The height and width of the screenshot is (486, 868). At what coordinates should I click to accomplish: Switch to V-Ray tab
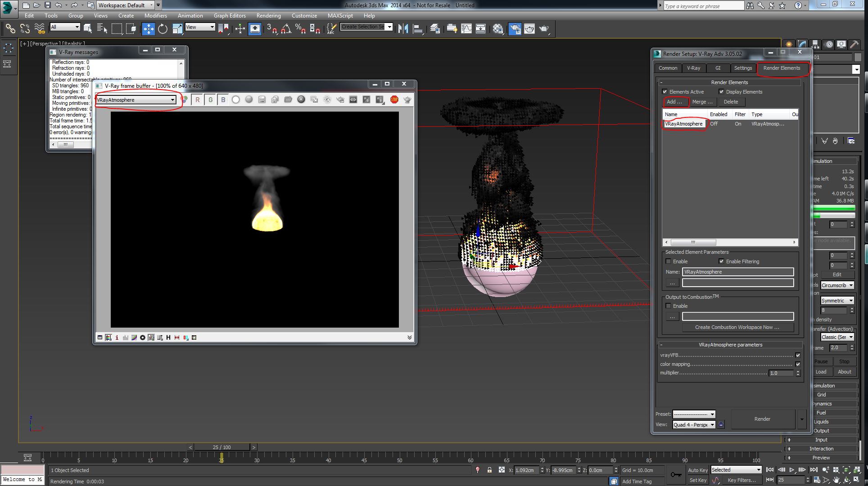pos(693,68)
